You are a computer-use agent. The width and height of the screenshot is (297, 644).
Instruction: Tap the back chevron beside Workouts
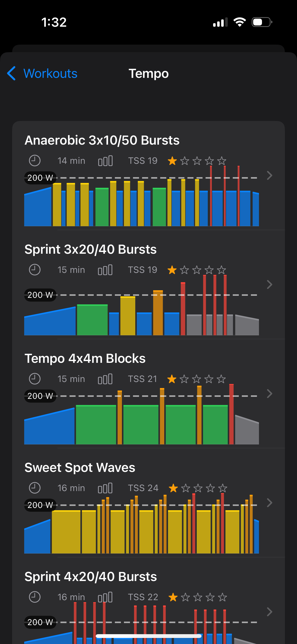click(12, 73)
